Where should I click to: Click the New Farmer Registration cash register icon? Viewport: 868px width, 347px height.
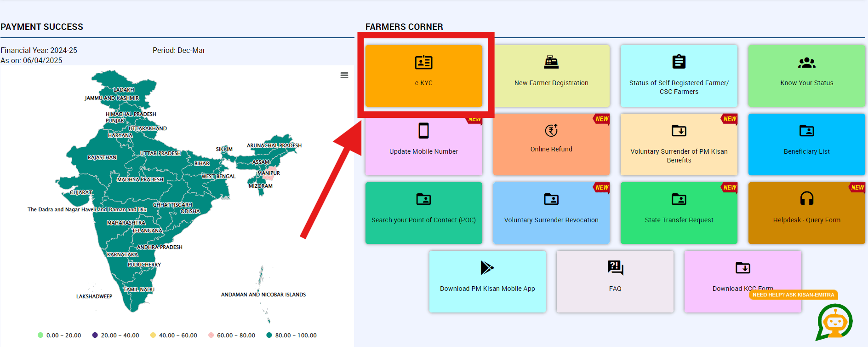[x=551, y=62]
